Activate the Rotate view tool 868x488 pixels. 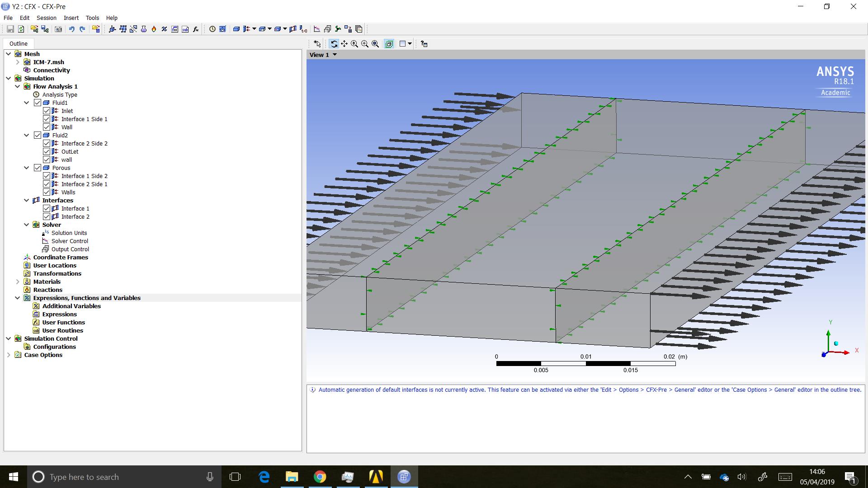pos(334,44)
